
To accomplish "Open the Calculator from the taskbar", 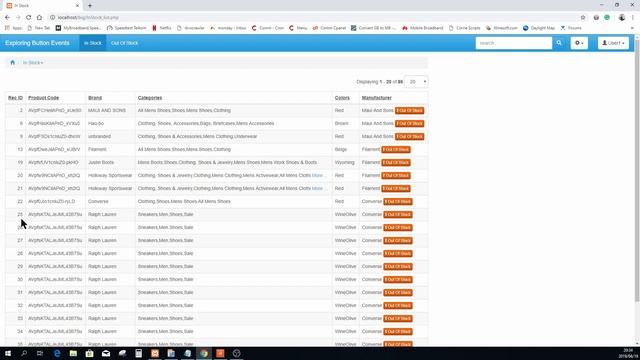I will click(x=138, y=353).
